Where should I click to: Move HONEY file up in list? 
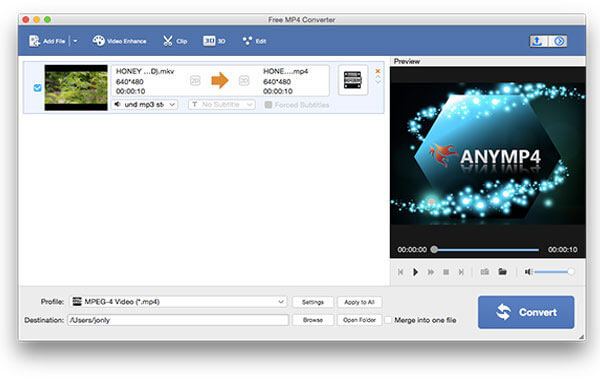click(378, 77)
